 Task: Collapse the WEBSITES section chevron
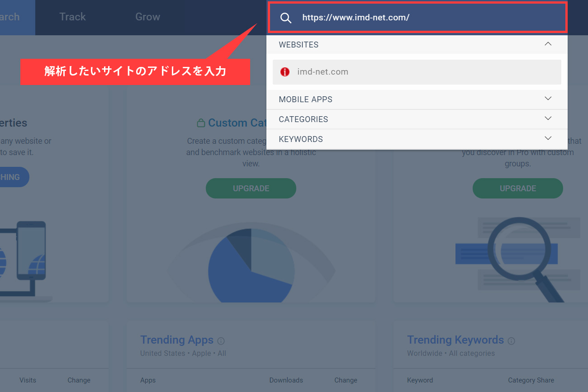tap(548, 44)
